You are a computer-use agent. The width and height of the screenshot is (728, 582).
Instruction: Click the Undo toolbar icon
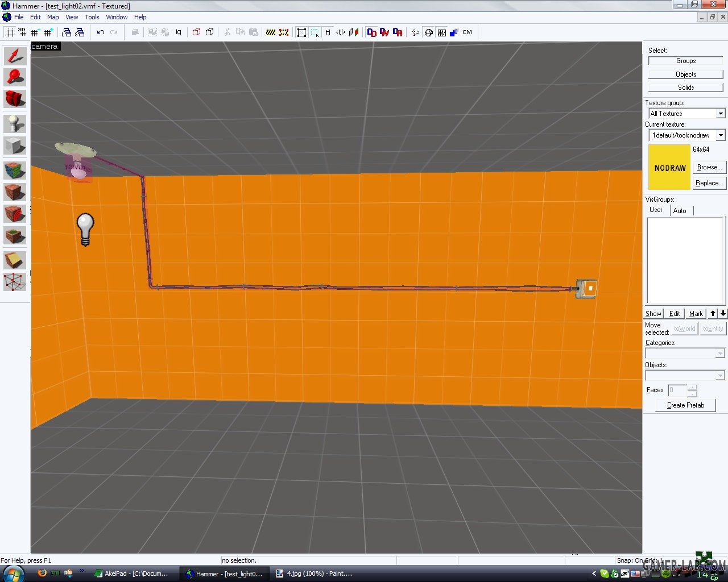(101, 32)
